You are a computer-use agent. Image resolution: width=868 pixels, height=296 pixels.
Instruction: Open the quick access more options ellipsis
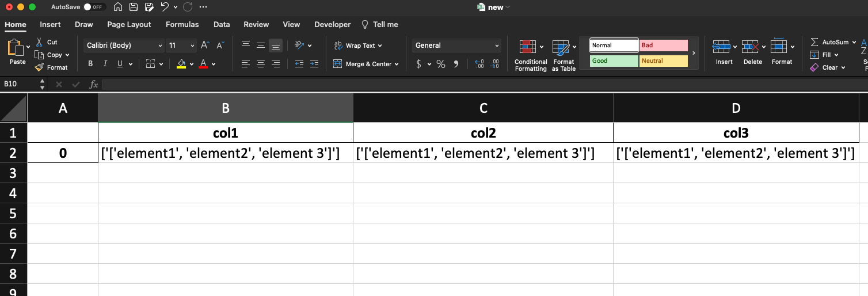(x=203, y=7)
